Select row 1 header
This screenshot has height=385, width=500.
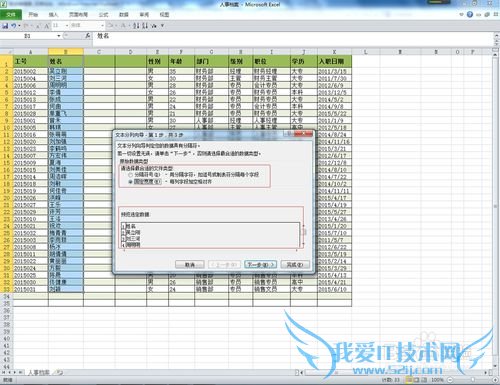pyautogui.click(x=6, y=61)
